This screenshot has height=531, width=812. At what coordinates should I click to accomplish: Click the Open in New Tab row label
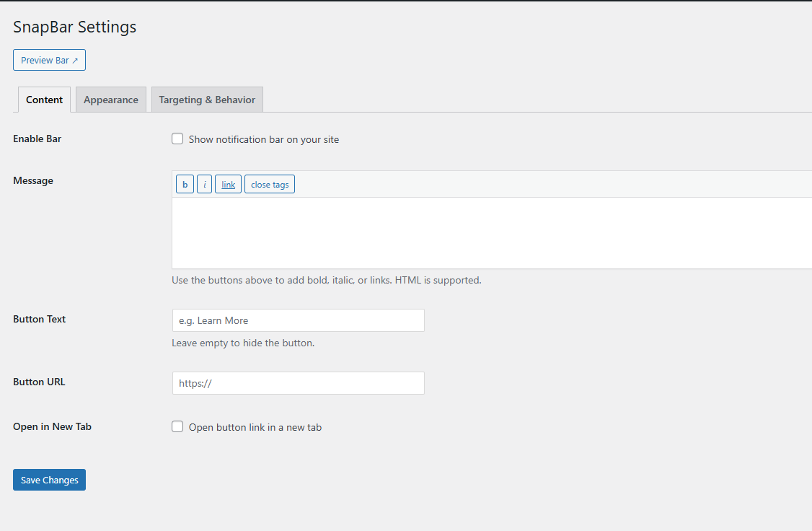52,426
